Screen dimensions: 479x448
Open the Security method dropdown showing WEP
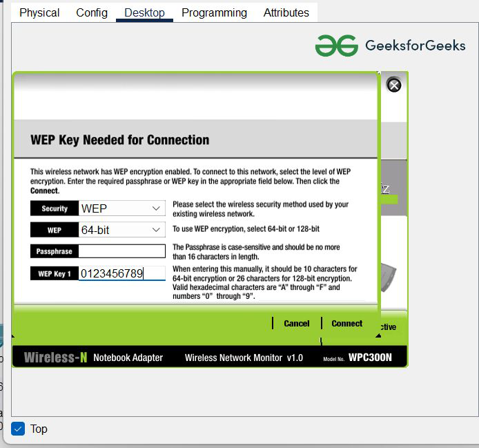[121, 208]
